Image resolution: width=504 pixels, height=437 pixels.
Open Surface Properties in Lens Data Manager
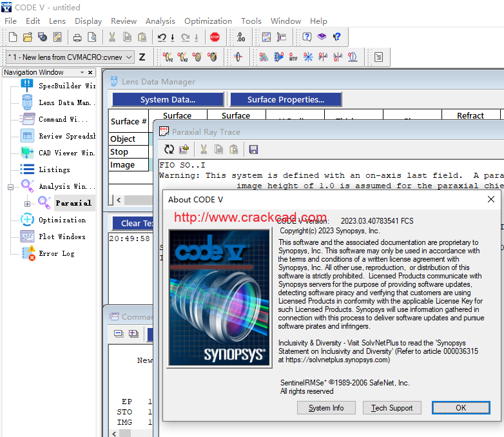[x=286, y=99]
